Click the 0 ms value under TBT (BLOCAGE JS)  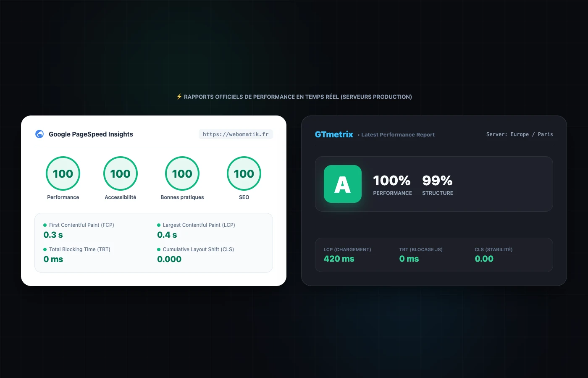point(409,259)
